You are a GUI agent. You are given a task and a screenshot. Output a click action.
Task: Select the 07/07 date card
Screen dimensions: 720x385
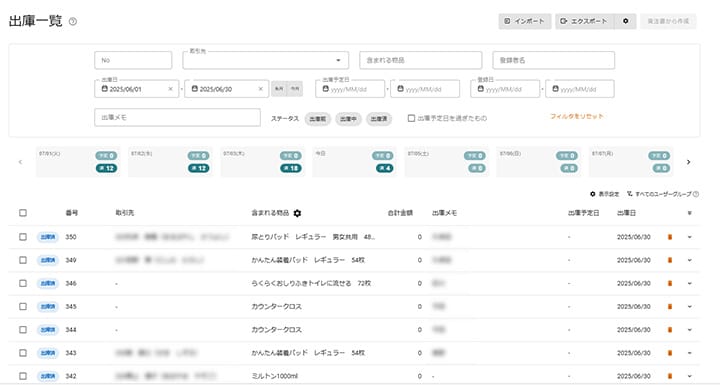(631, 162)
